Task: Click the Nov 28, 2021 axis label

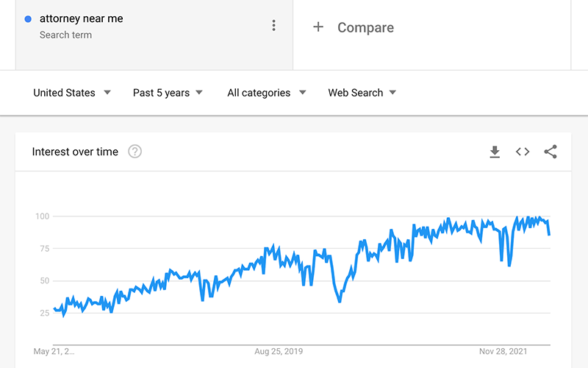Action: (x=503, y=352)
